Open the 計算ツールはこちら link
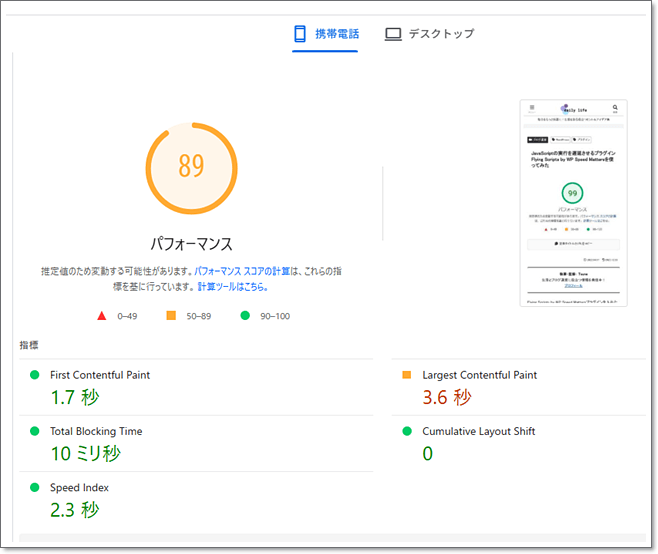Image resolution: width=658 pixels, height=554 pixels. point(232,287)
